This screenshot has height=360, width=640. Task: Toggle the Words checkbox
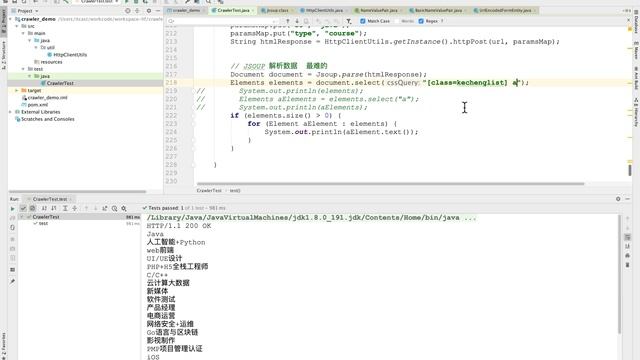pyautogui.click(x=397, y=21)
